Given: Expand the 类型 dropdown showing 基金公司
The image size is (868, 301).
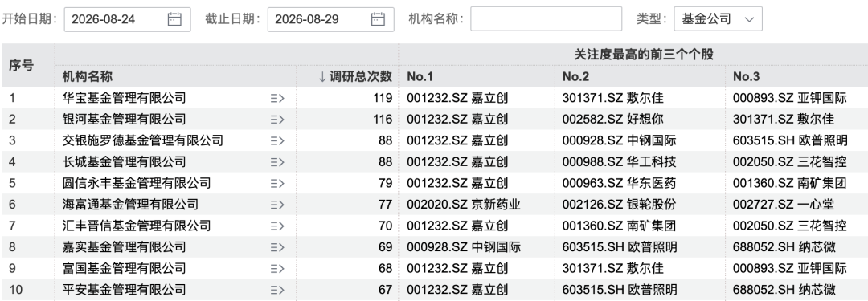Looking at the screenshot, I should [718, 18].
